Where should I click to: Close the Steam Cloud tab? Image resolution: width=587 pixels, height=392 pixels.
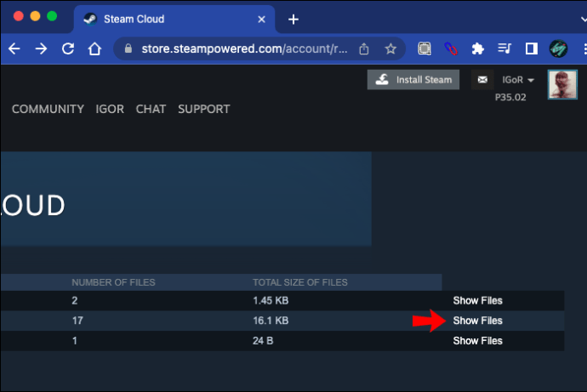click(x=261, y=20)
